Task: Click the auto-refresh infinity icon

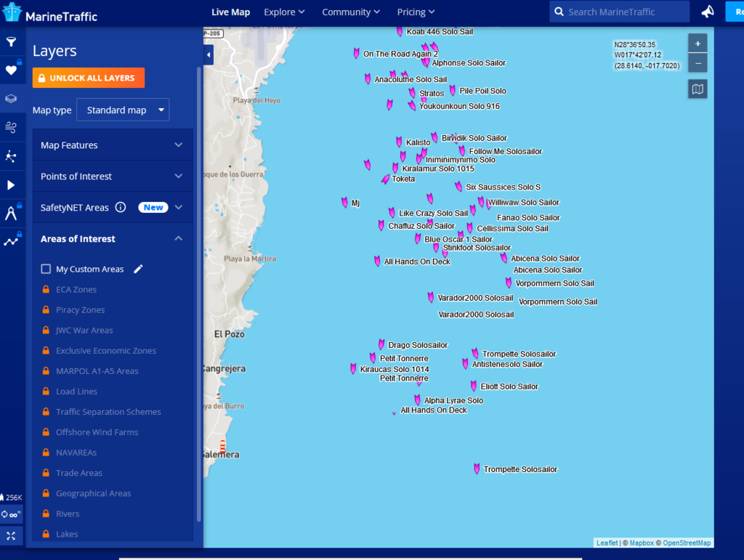Action: pos(11,514)
